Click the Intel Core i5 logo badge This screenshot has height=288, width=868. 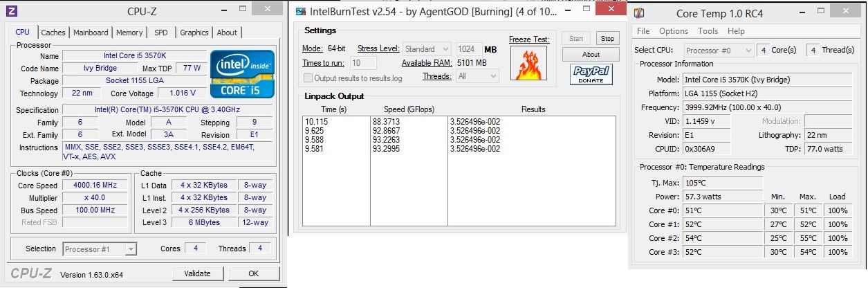pyautogui.click(x=243, y=74)
